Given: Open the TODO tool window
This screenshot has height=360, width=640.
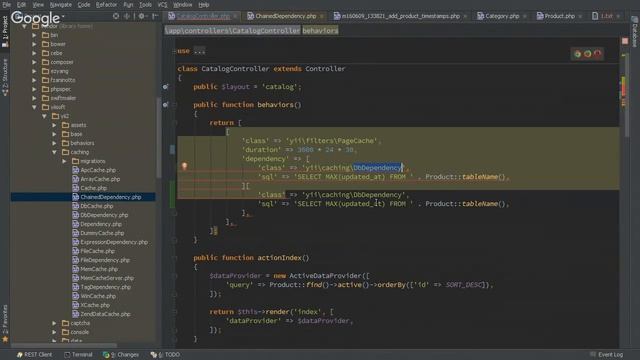Looking at the screenshot, I should pos(165,355).
